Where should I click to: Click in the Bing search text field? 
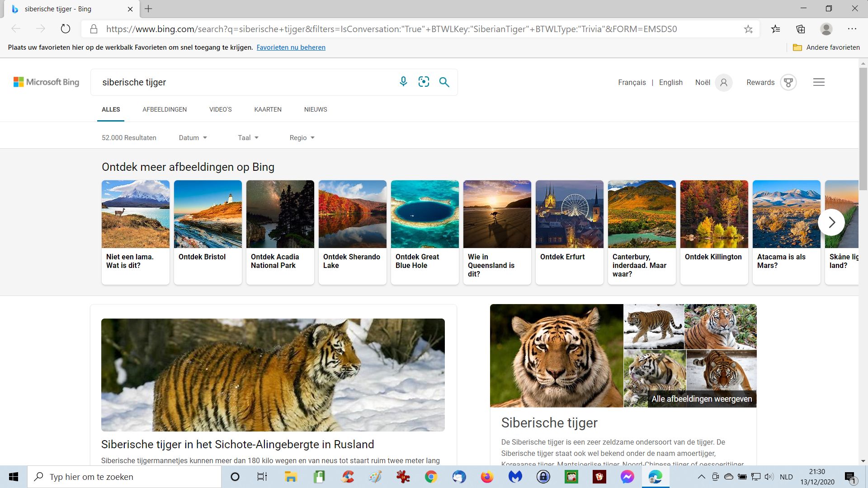tap(244, 82)
